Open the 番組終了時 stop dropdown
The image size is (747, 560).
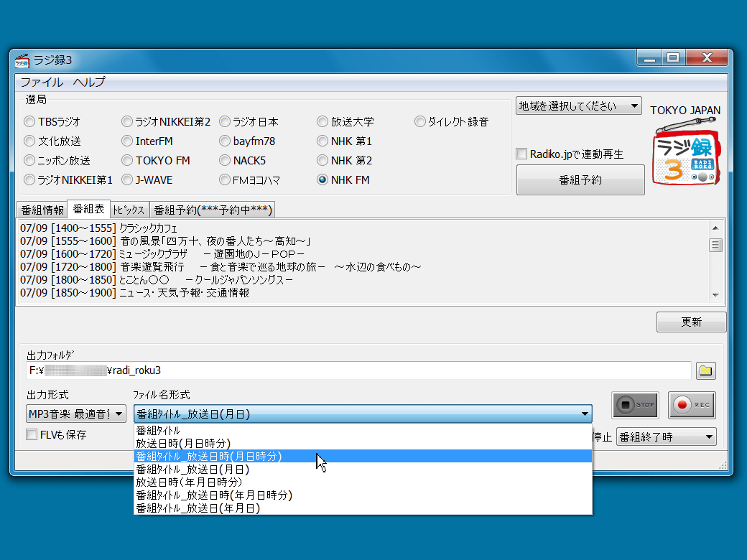(666, 437)
